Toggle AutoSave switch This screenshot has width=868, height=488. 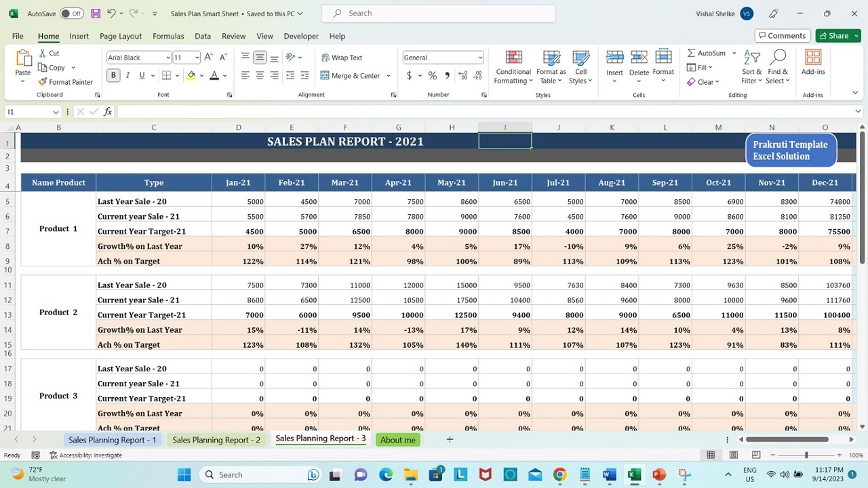click(71, 14)
